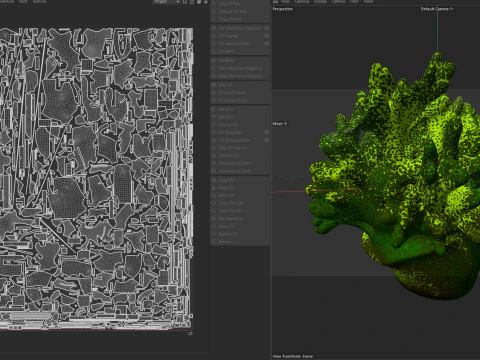
Task: Choose the Remove UV Pins command
Action: tap(240, 11)
